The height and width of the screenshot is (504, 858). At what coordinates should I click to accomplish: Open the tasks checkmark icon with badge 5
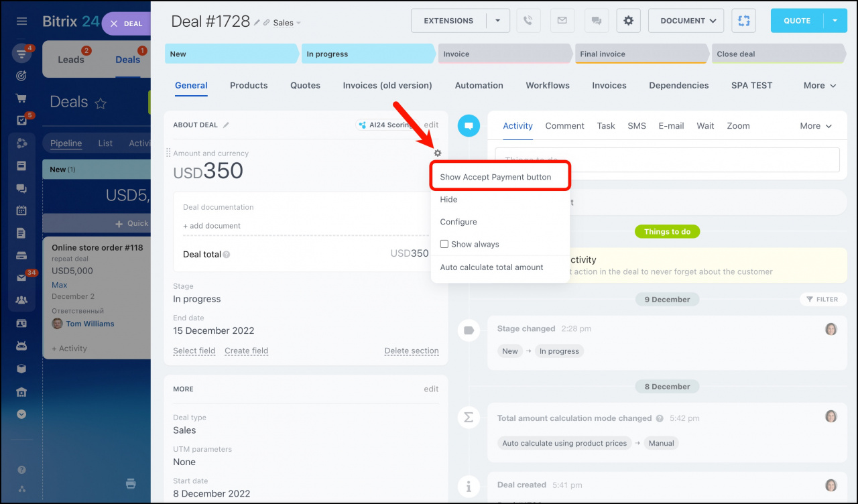click(x=21, y=121)
